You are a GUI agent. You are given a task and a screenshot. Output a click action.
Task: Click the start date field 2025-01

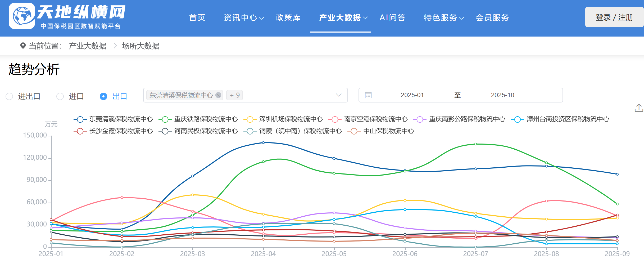pos(412,95)
